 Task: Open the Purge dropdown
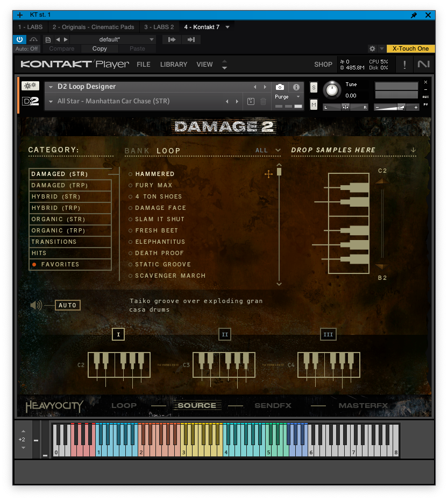[298, 97]
